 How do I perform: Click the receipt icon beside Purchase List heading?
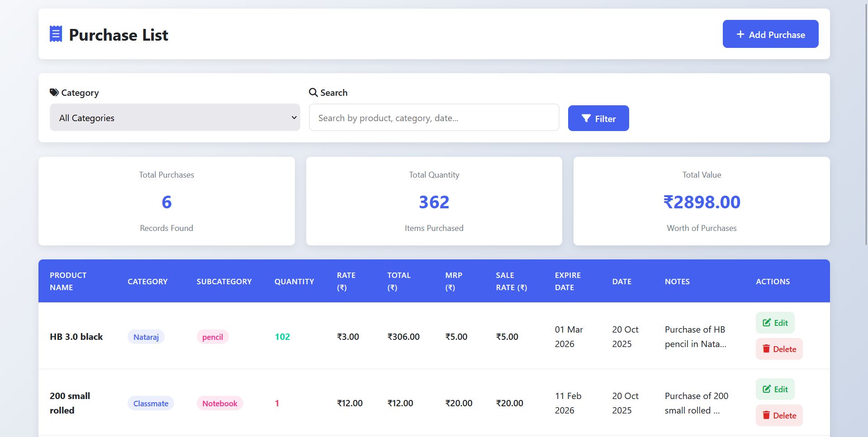pos(55,33)
